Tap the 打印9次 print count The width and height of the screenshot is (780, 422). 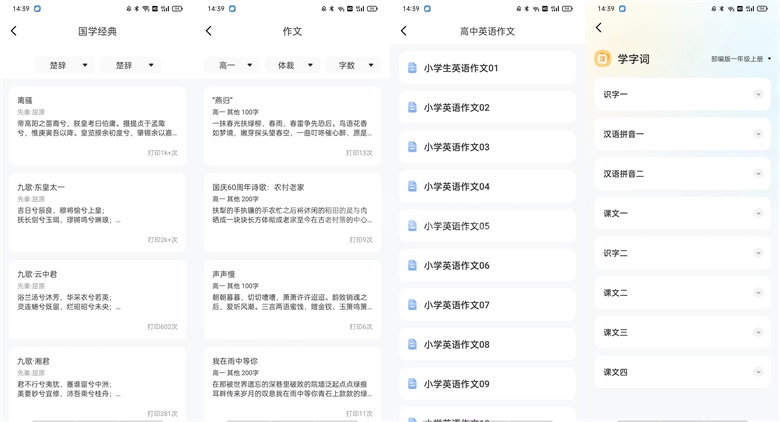coord(361,240)
